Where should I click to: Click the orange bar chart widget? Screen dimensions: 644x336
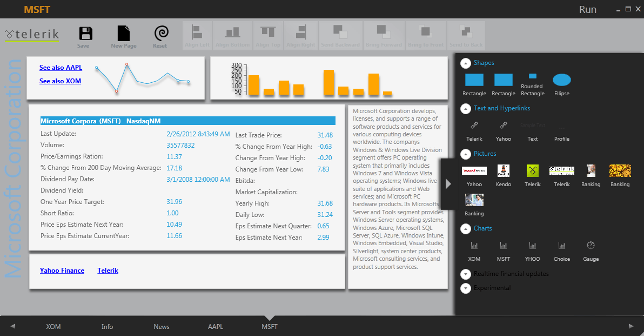tap(328, 78)
